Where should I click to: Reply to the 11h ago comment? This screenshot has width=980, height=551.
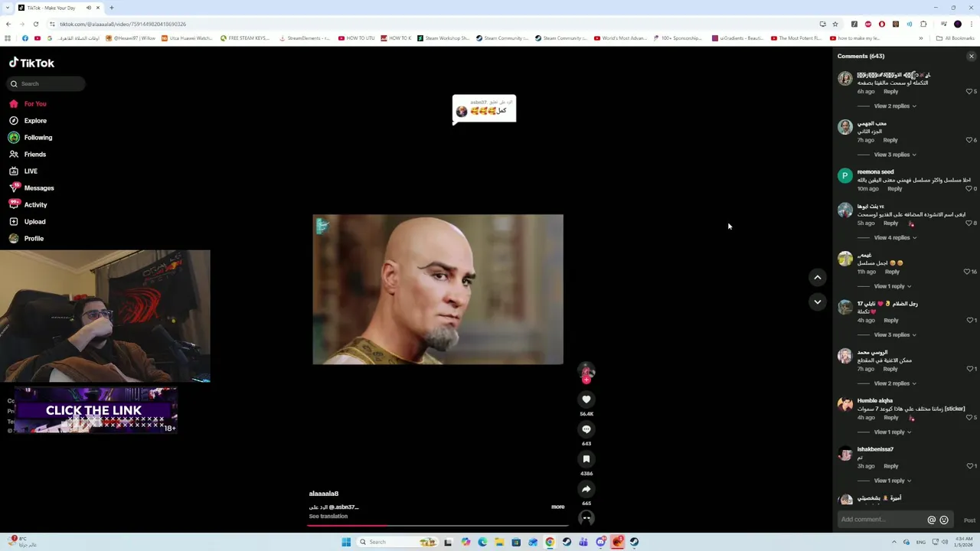click(x=892, y=272)
